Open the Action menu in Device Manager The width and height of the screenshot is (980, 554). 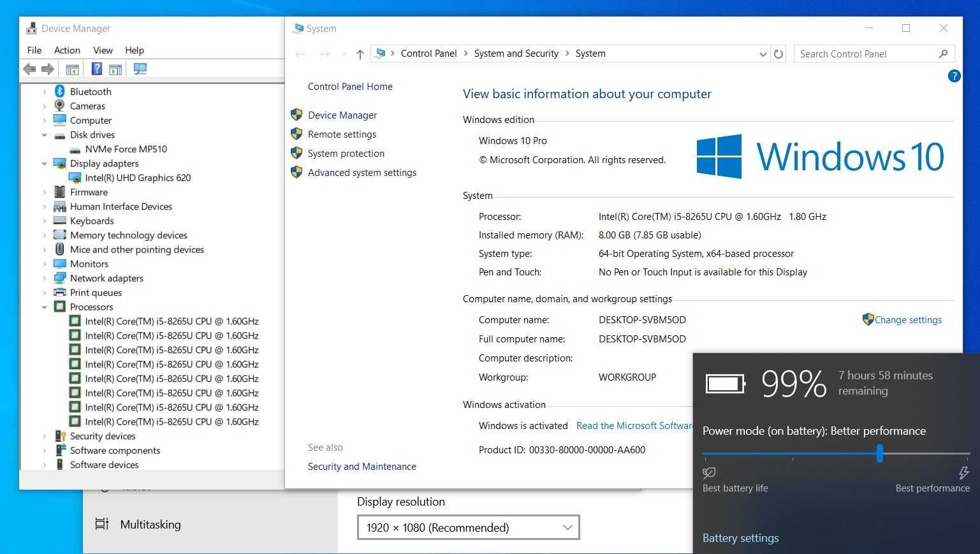[x=67, y=50]
